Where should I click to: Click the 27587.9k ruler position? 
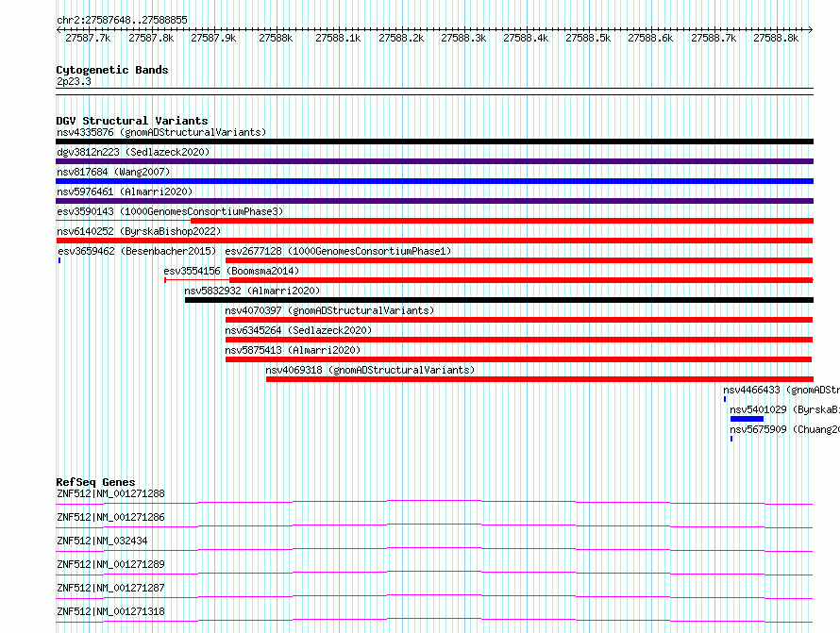(x=213, y=38)
